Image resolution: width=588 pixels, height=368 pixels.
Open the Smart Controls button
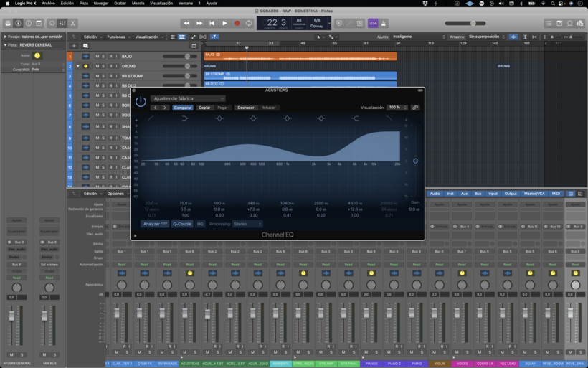tap(52, 23)
